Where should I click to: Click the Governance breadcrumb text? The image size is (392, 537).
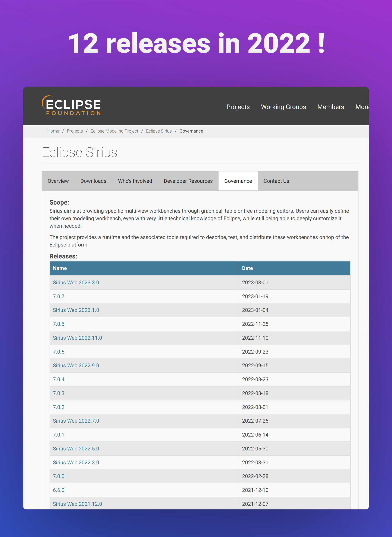tap(191, 131)
